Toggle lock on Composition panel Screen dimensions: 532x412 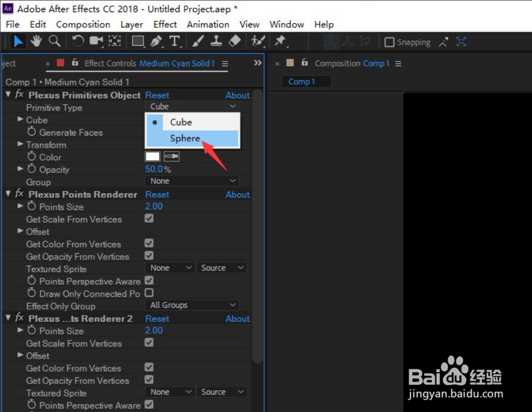305,62
